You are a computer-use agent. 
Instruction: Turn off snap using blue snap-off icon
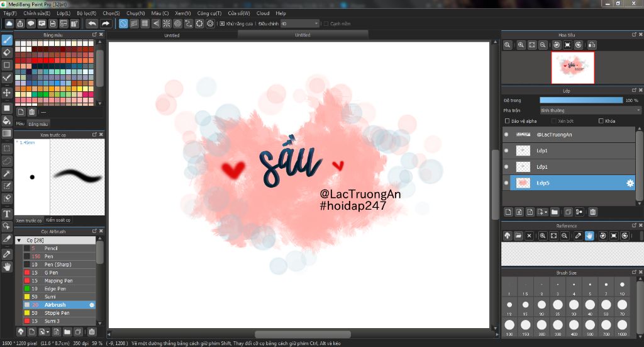click(123, 23)
